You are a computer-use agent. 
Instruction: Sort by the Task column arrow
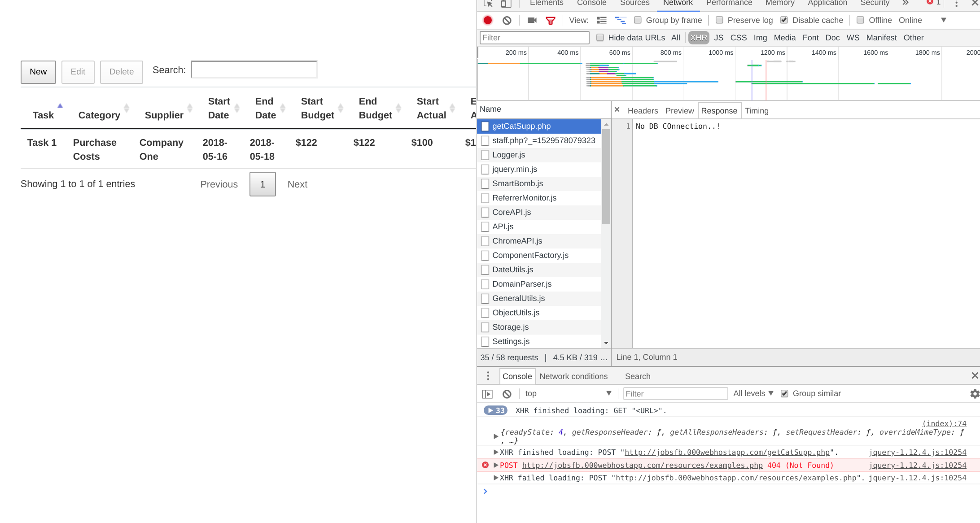[60, 106]
